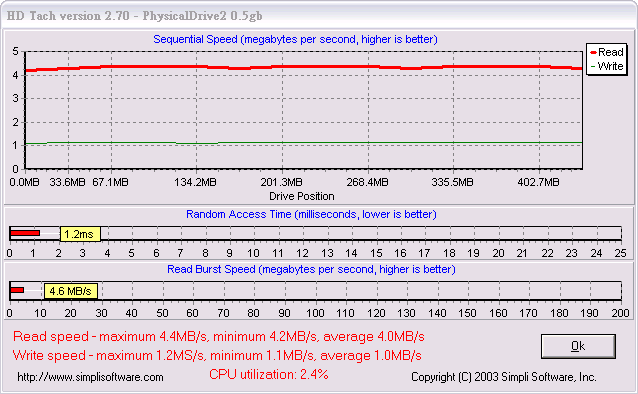Image resolution: width=638 pixels, height=394 pixels.
Task: Click the 4.6 MB/s burst speed label
Action: coord(70,291)
